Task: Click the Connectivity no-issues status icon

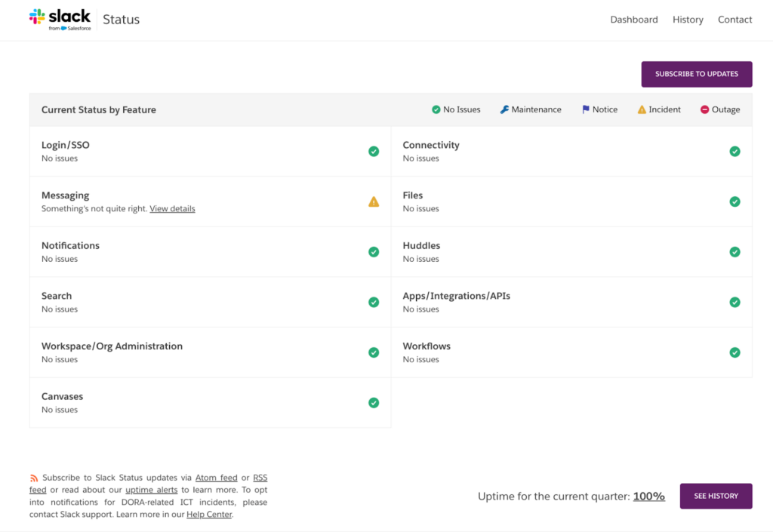Action: click(x=735, y=151)
